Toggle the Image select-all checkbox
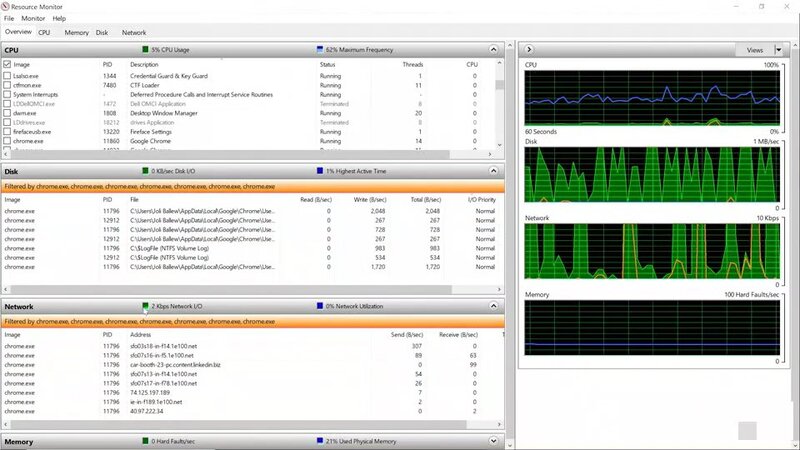This screenshot has height=450, width=800. [x=8, y=64]
